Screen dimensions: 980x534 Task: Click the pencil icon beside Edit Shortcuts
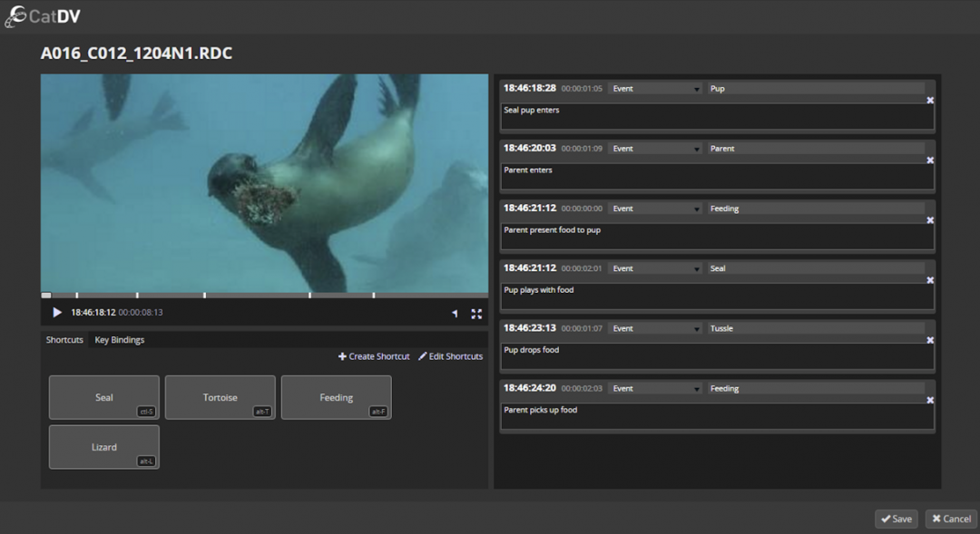coord(421,356)
